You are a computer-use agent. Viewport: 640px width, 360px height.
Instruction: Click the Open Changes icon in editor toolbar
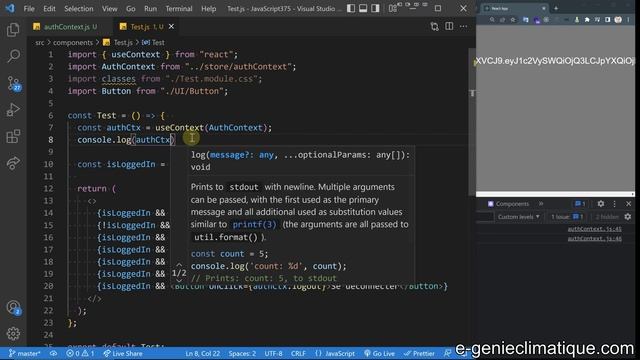coord(434,27)
